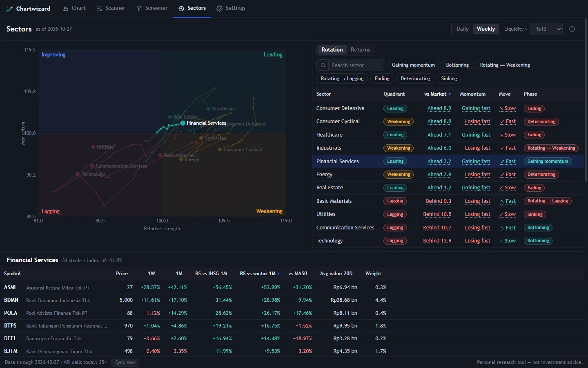Open the ASMI stock symbol

click(10, 287)
